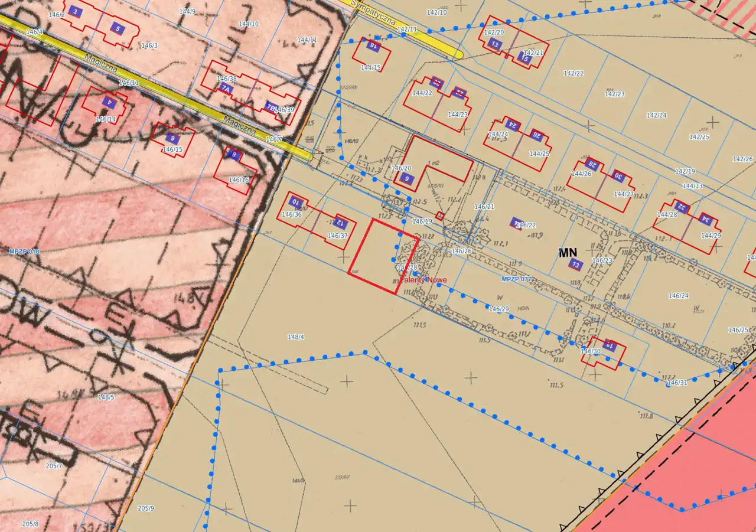Select parcel label 144/11
Screen dimensions: 756x532
click(307, 40)
